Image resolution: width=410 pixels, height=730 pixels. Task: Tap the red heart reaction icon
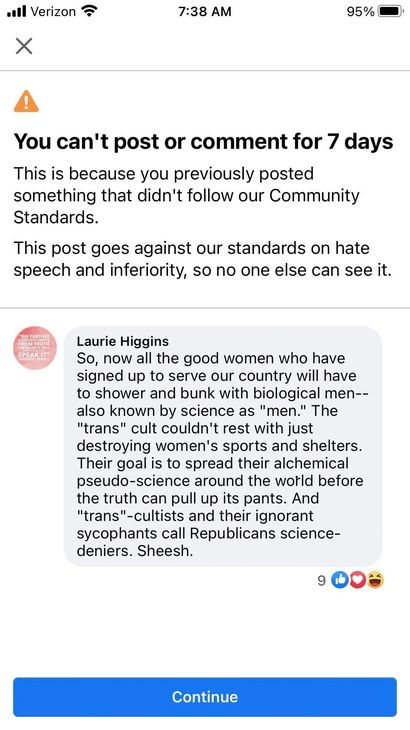pyautogui.click(x=357, y=580)
